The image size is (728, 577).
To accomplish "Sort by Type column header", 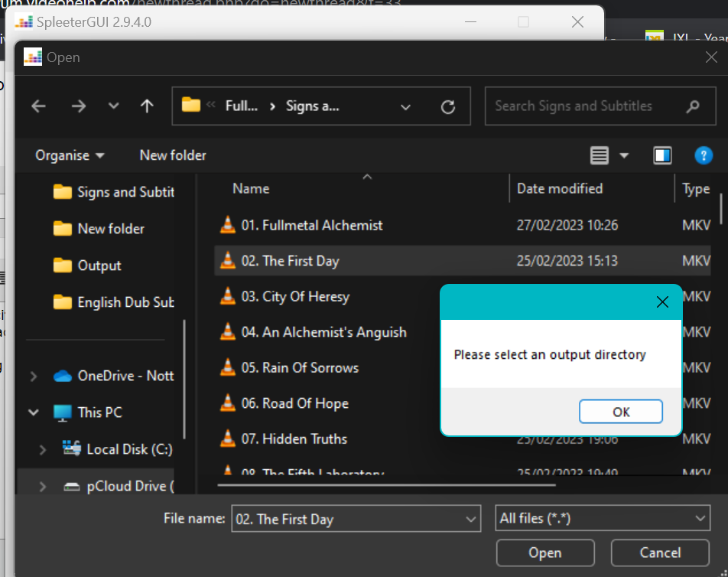I will (696, 188).
